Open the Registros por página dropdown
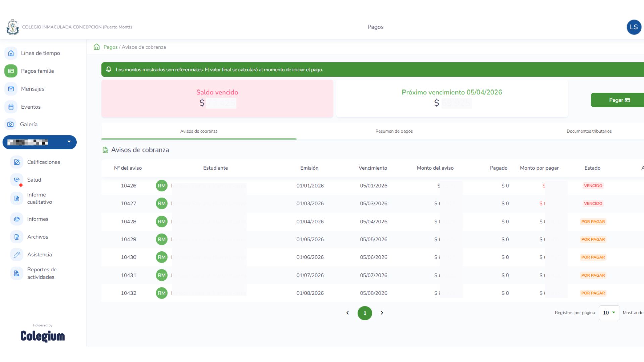The height and width of the screenshot is (362, 644). pos(609,313)
